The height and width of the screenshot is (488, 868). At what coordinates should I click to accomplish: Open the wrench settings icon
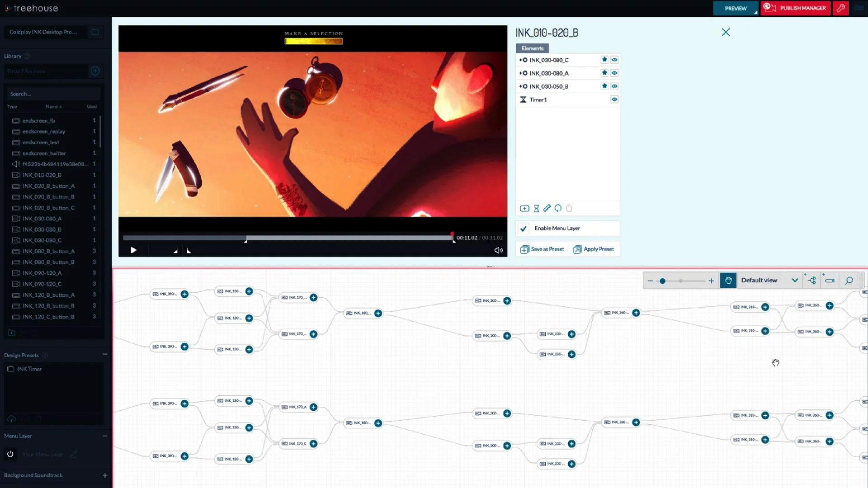pyautogui.click(x=841, y=8)
